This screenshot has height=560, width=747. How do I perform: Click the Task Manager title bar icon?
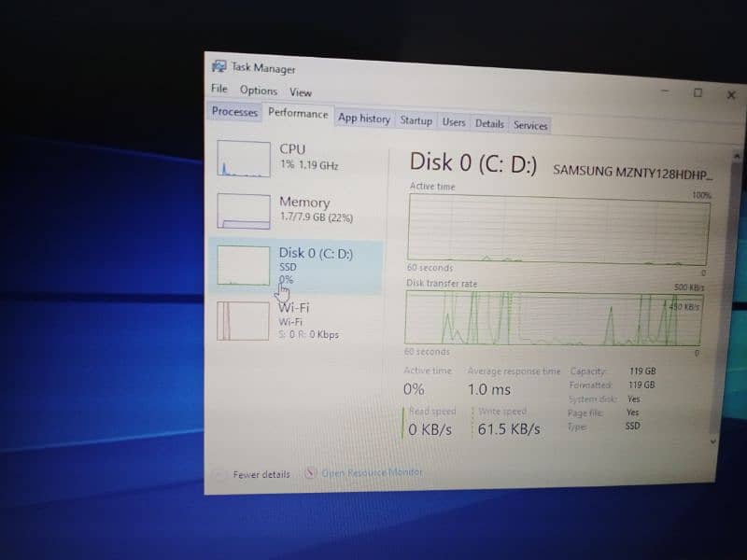218,67
